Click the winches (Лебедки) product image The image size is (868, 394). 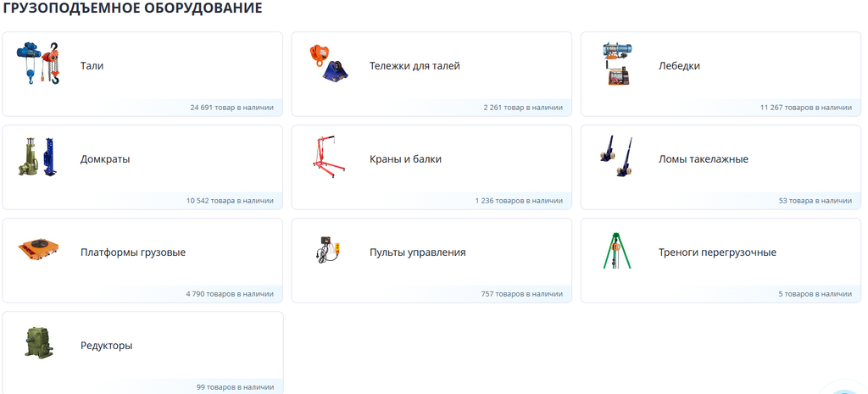coord(617,64)
